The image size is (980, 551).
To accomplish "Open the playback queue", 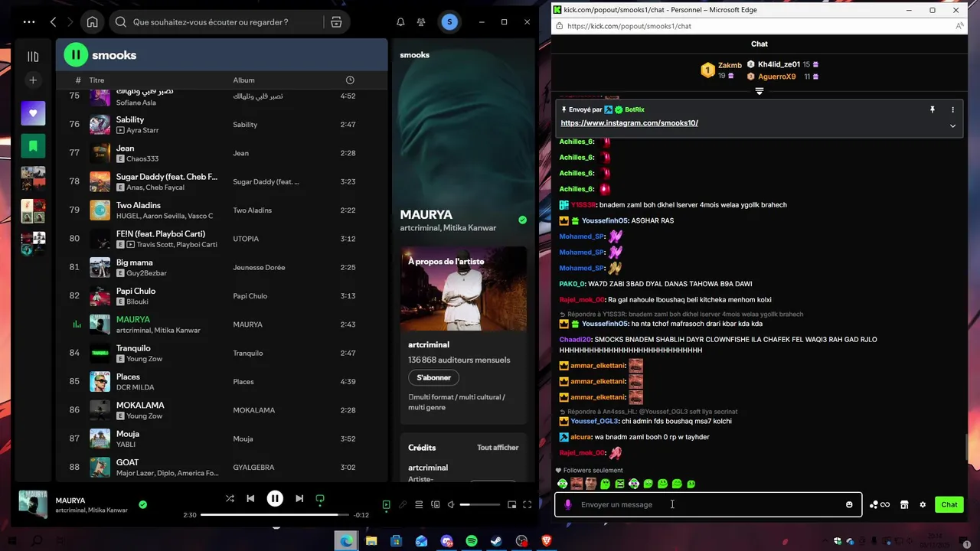I will tap(419, 505).
